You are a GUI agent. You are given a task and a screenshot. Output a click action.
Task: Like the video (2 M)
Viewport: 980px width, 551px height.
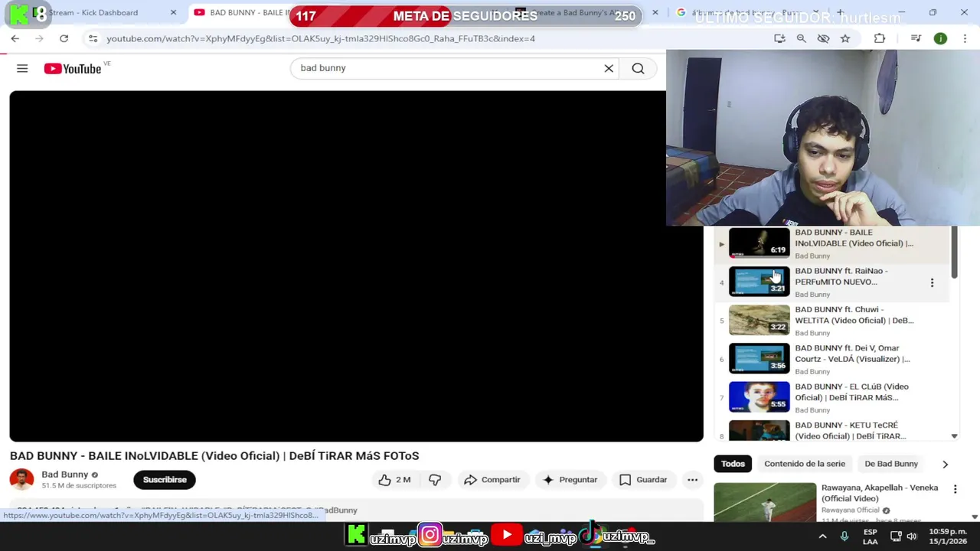[394, 480]
